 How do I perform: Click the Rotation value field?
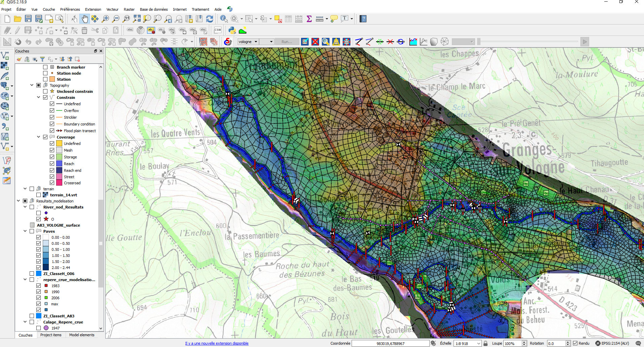(556, 343)
